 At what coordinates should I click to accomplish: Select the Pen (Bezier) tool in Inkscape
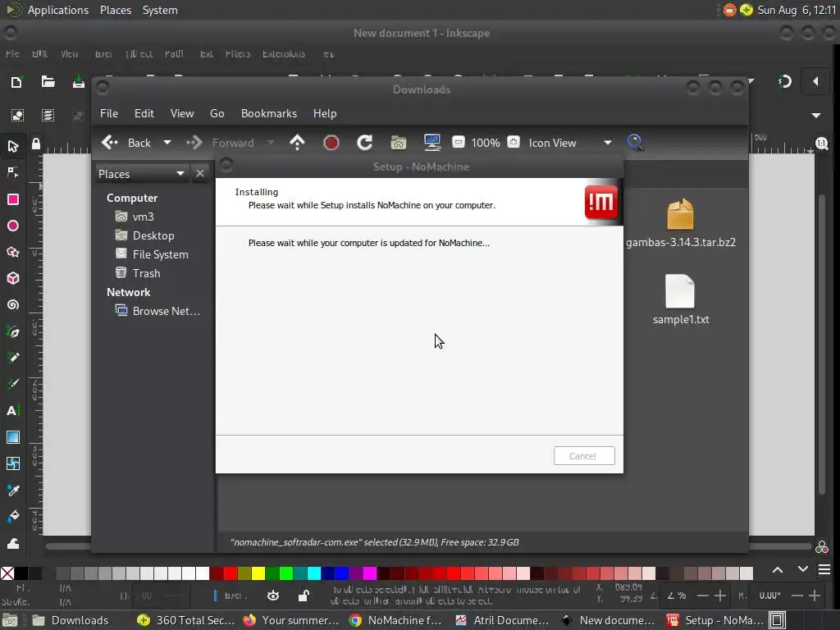[x=13, y=331]
